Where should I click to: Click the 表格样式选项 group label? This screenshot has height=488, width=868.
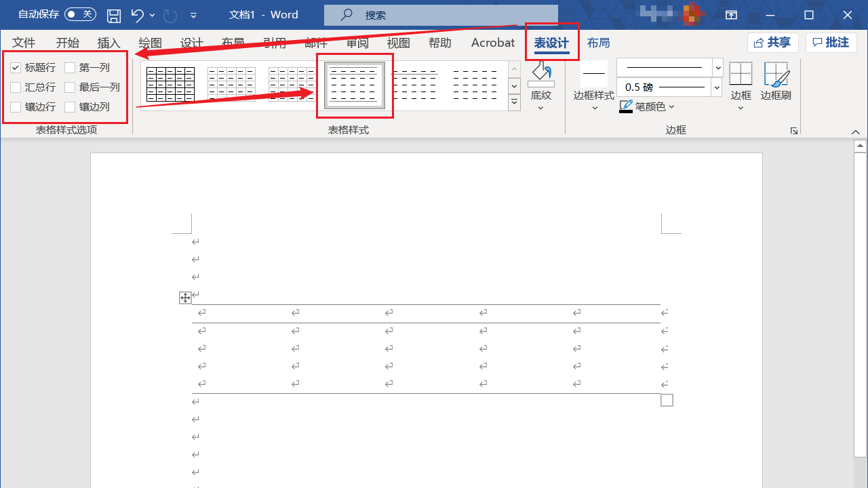pos(66,130)
